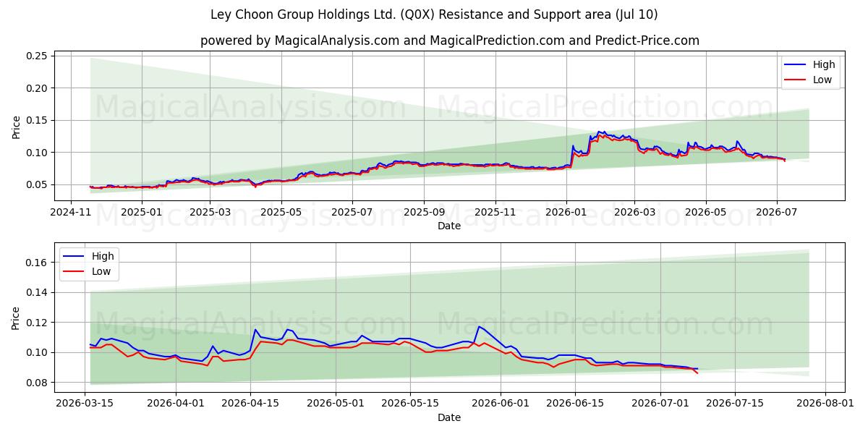Viewport: 868px width, 434px height.
Task: Click 'High' in the lower chart legend
Action: click(x=103, y=256)
